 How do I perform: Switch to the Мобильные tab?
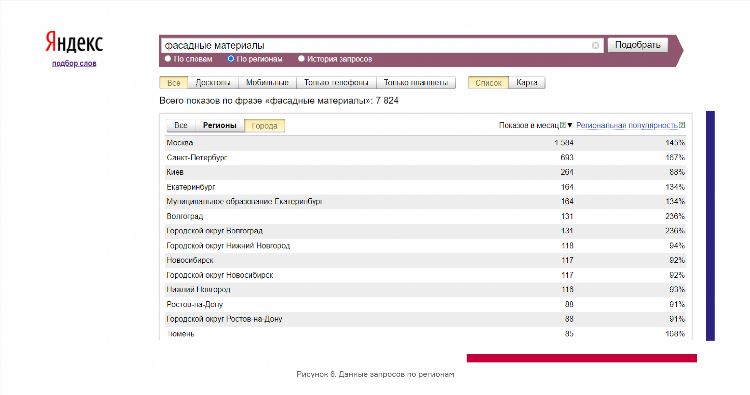point(267,83)
